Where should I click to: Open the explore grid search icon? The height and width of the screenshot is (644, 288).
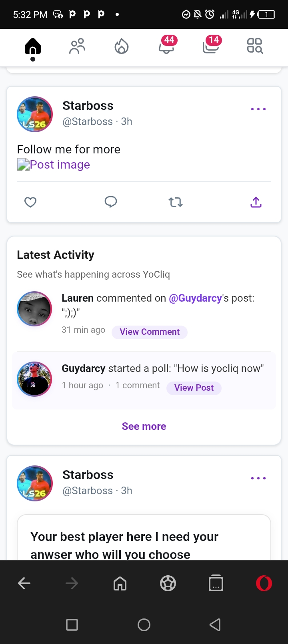click(x=255, y=46)
